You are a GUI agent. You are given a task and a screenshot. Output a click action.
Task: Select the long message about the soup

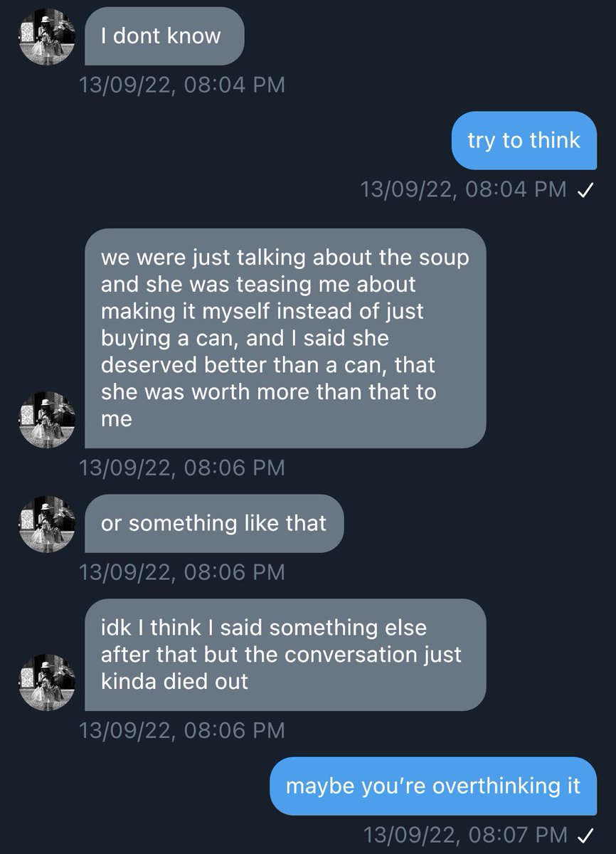[x=285, y=338]
